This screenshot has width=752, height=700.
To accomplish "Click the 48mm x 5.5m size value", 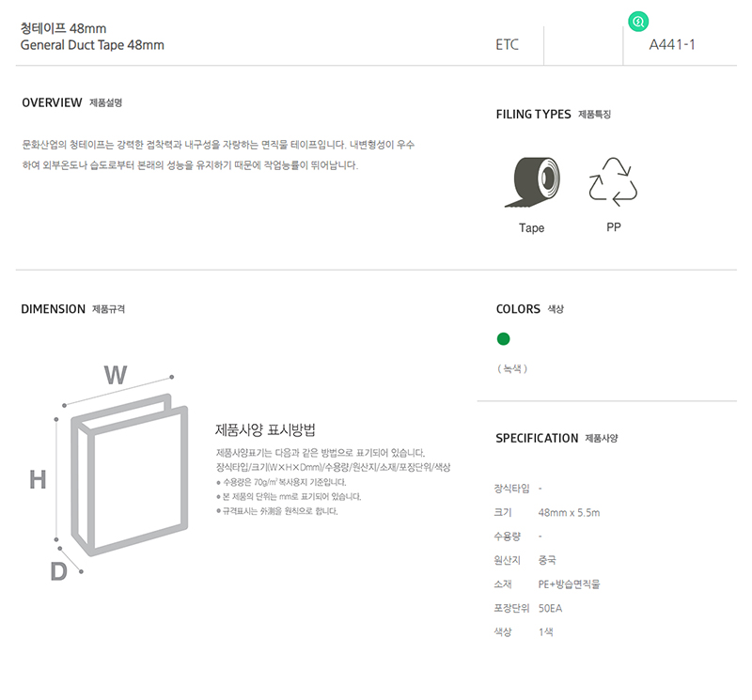I will [x=569, y=512].
